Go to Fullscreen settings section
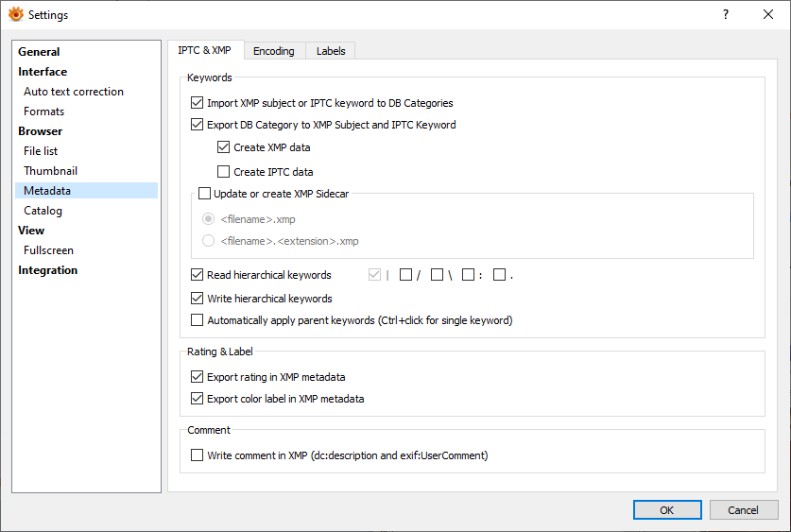 pos(48,250)
